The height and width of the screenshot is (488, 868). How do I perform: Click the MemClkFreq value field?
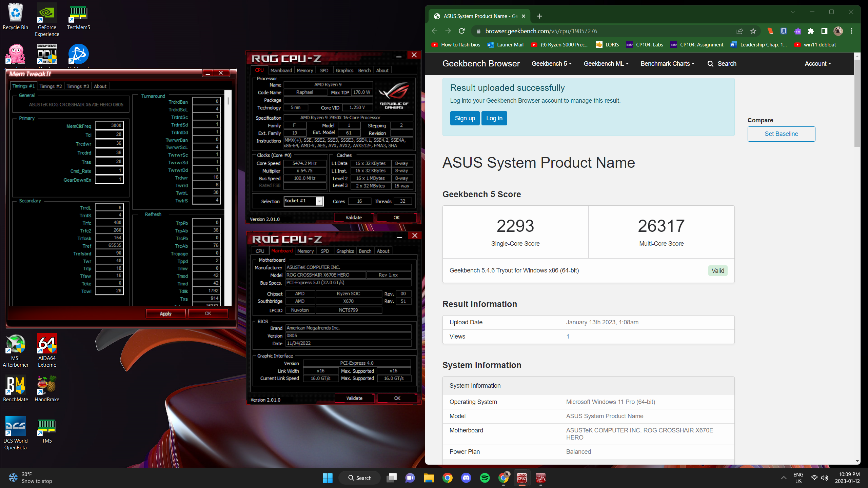[x=109, y=125]
